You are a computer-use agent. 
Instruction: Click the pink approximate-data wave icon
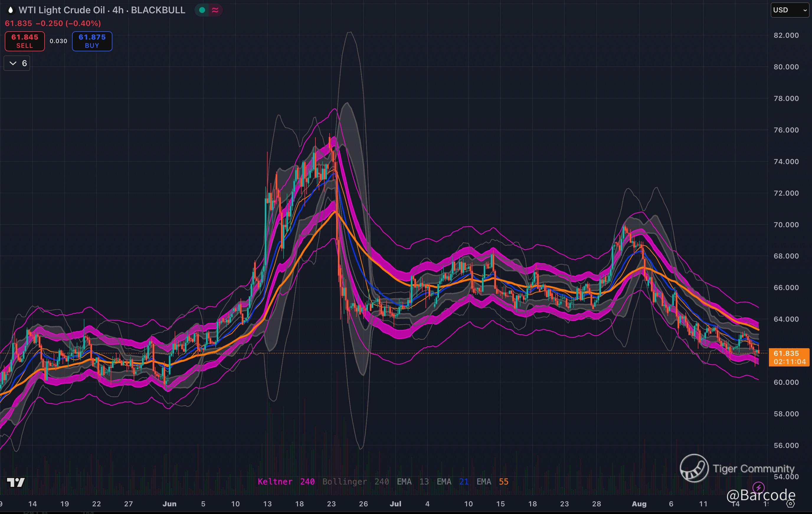(x=215, y=10)
